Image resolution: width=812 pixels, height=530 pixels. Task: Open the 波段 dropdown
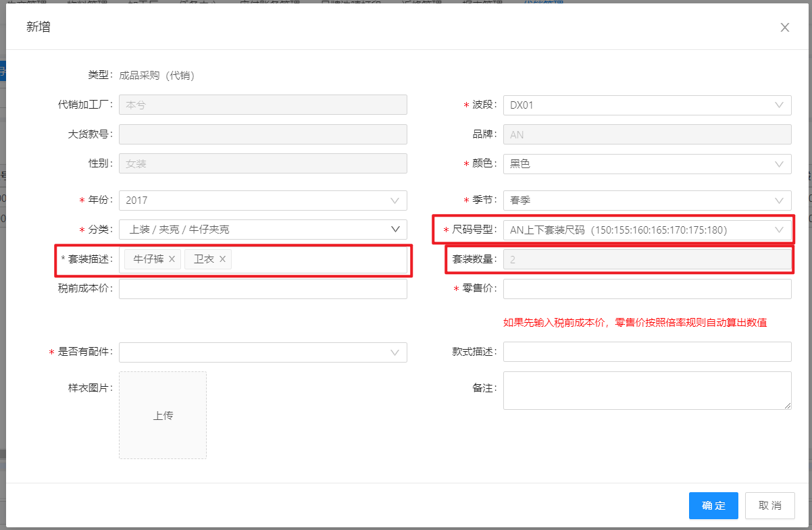click(646, 105)
